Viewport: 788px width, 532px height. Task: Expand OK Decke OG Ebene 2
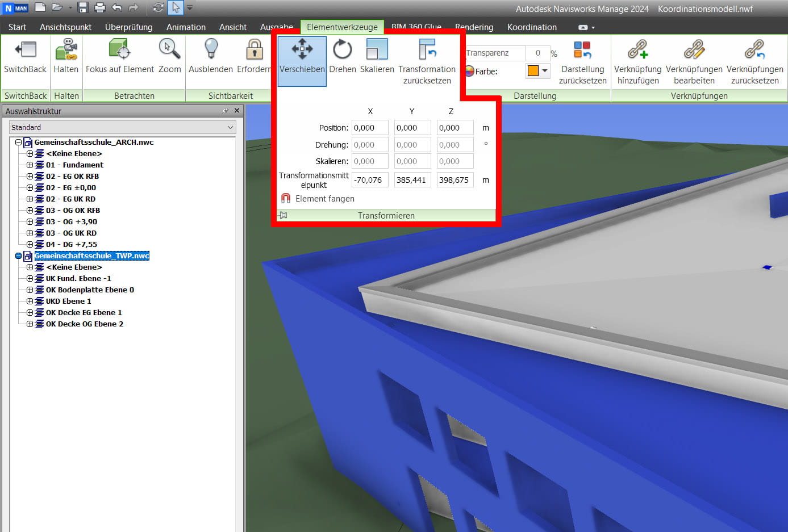(x=30, y=324)
